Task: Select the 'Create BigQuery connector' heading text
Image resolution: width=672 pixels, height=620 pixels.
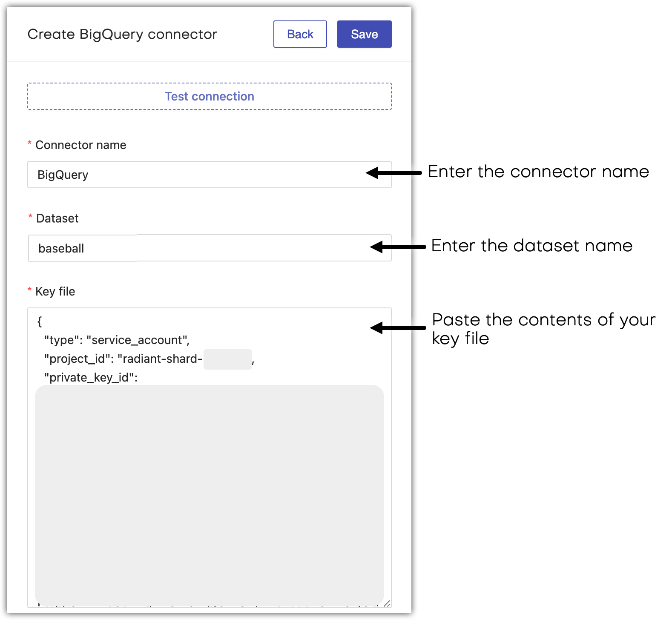Action: coord(122,34)
